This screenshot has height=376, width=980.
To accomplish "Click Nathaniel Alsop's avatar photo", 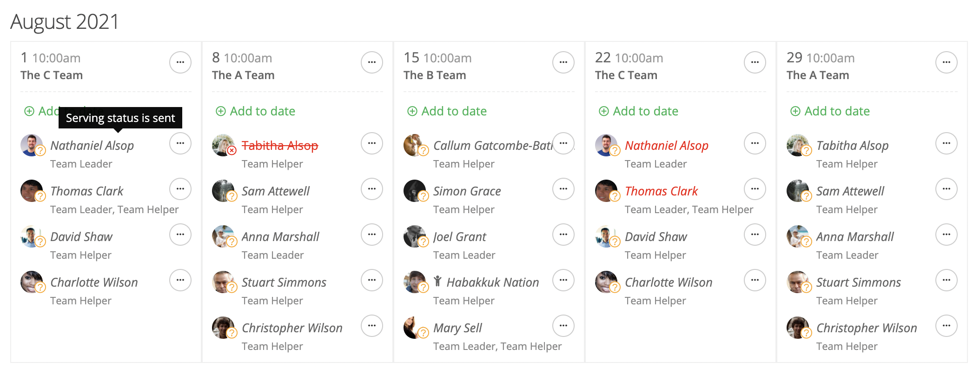I will click(x=31, y=144).
